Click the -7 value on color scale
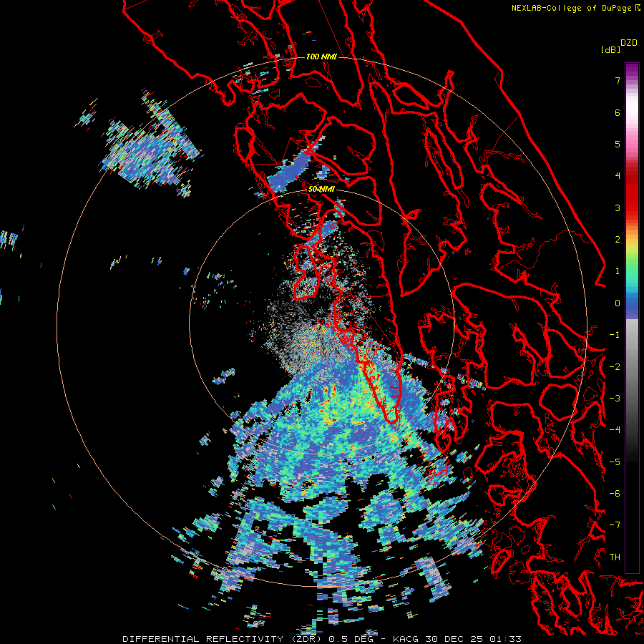The width and height of the screenshot is (644, 644). pyautogui.click(x=615, y=525)
